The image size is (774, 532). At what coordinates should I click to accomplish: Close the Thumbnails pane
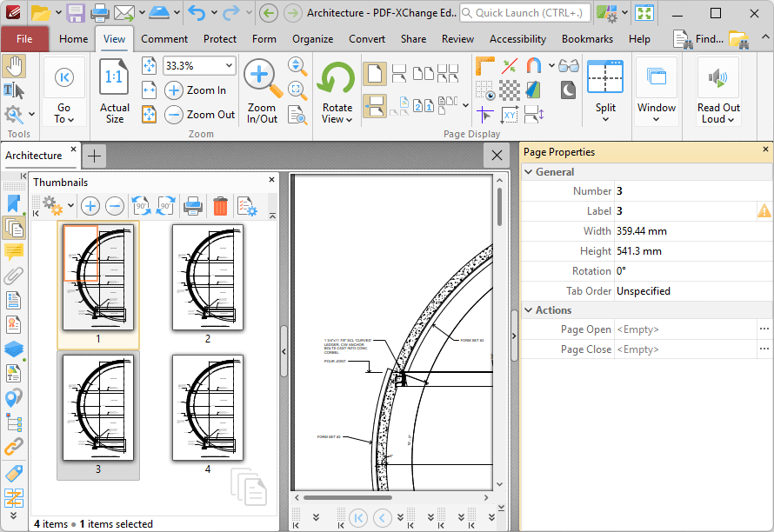point(271,180)
